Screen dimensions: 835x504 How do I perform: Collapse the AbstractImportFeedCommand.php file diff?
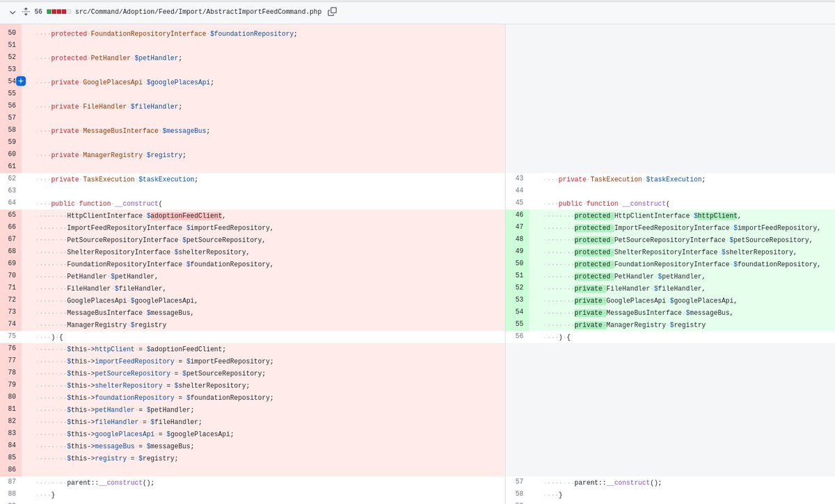click(13, 12)
